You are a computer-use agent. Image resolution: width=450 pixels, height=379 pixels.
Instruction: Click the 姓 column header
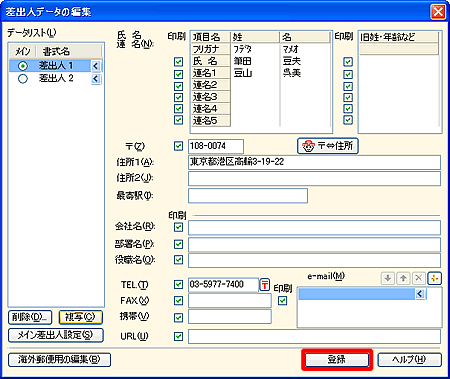click(x=255, y=37)
